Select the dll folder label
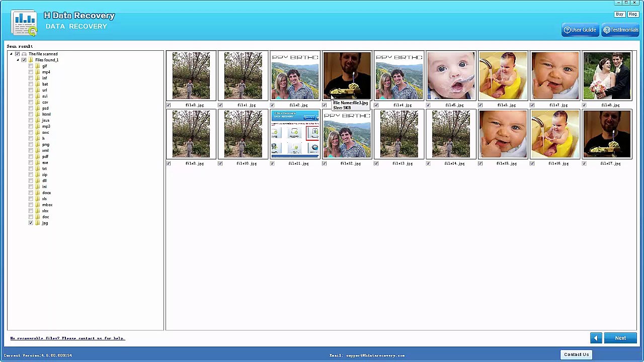Screen dimensions: 644x362 pyautogui.click(x=44, y=180)
